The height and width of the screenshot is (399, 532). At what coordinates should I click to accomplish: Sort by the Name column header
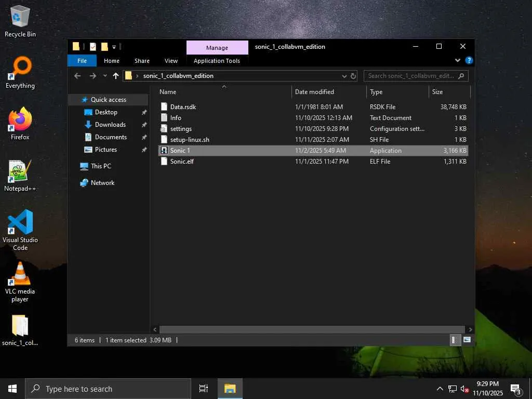224,91
